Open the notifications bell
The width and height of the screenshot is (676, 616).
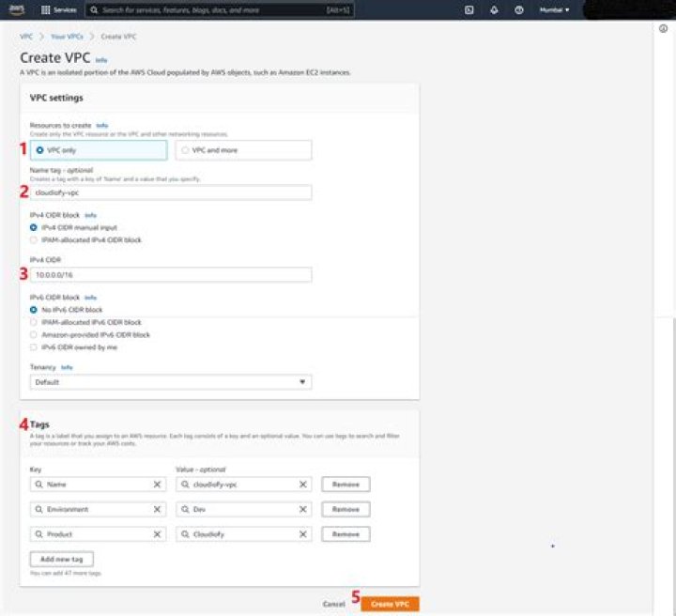(x=494, y=9)
